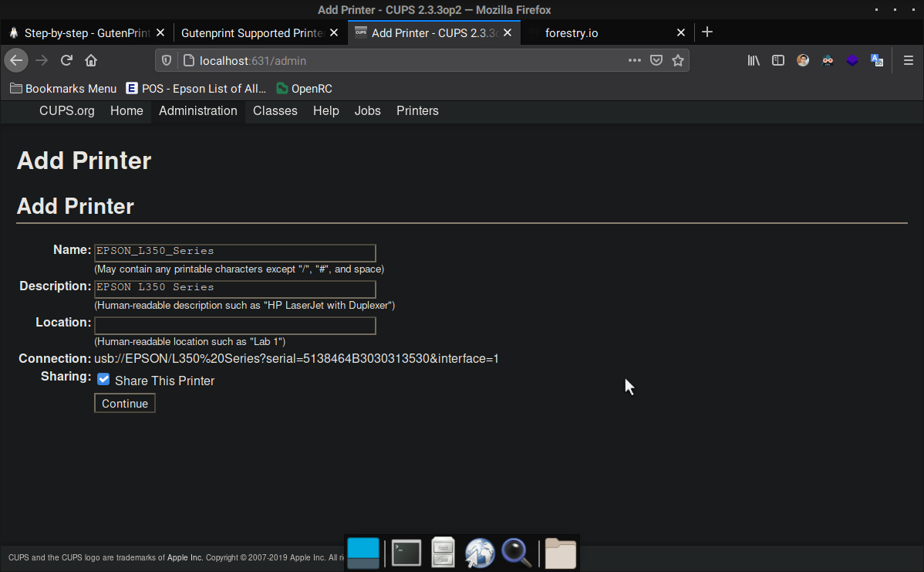Click the blue mask-face extension icon
The image size is (924, 572).
coord(828,60)
